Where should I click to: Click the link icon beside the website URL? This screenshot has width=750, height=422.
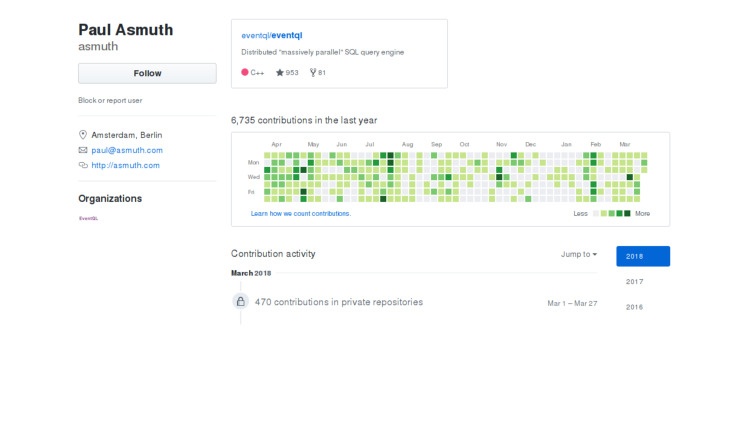[83, 165]
